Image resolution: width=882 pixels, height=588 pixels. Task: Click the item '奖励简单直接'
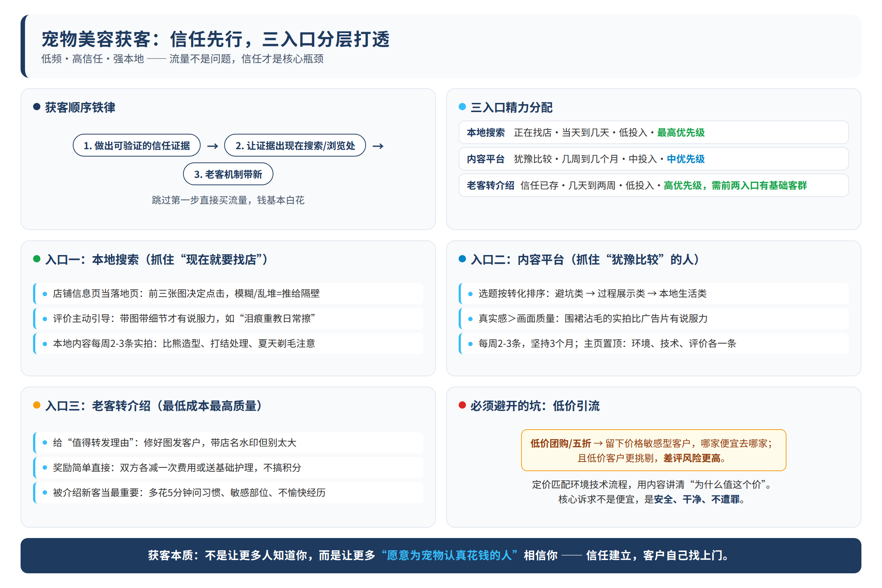[228, 468]
